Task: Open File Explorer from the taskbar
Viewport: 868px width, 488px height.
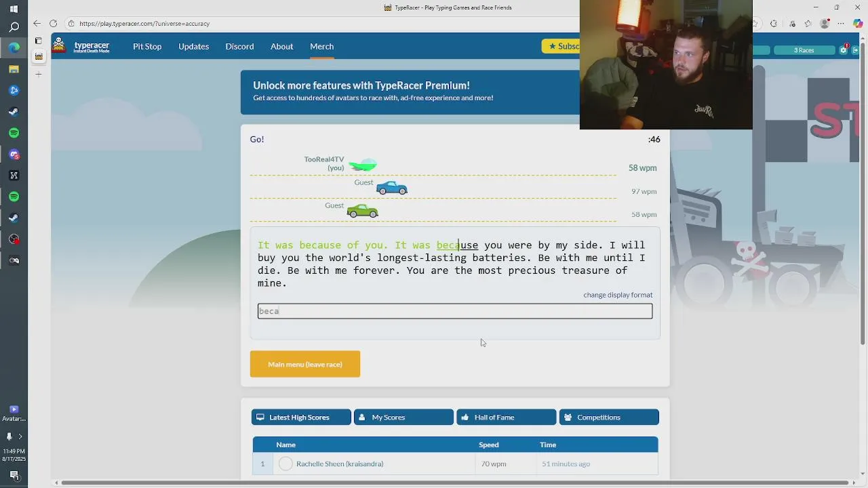Action: click(x=14, y=69)
